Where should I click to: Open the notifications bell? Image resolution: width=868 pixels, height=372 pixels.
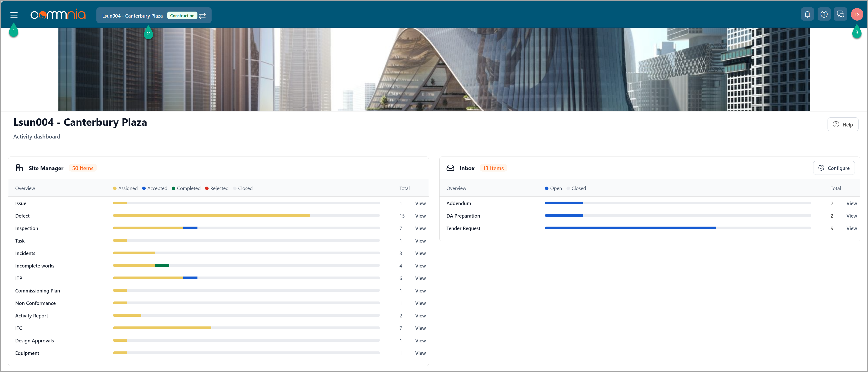pyautogui.click(x=807, y=15)
